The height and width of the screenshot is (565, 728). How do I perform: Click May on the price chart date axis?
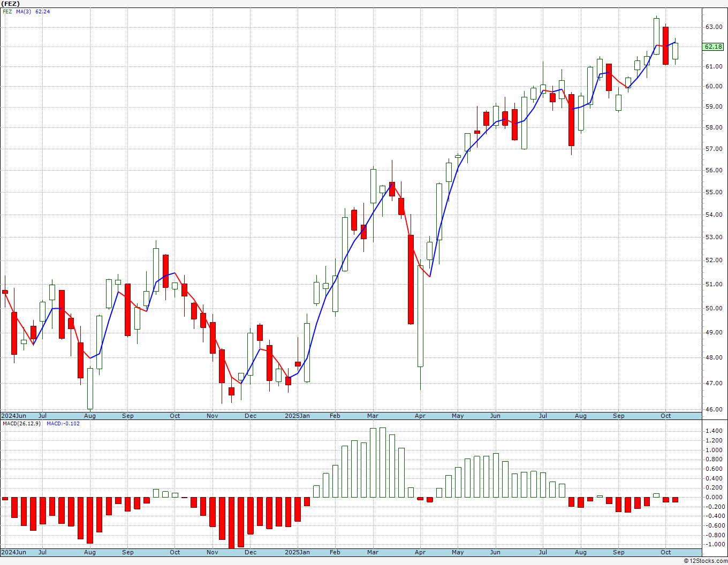(x=458, y=416)
